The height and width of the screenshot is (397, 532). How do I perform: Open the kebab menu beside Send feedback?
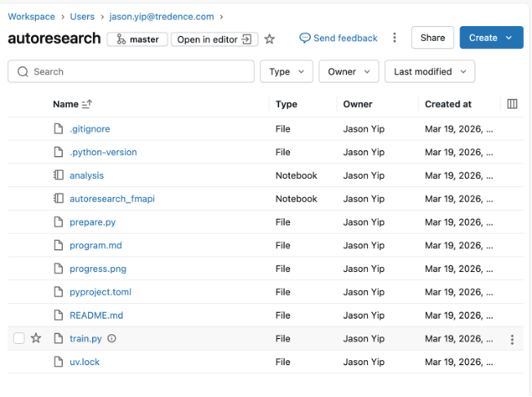pos(395,38)
